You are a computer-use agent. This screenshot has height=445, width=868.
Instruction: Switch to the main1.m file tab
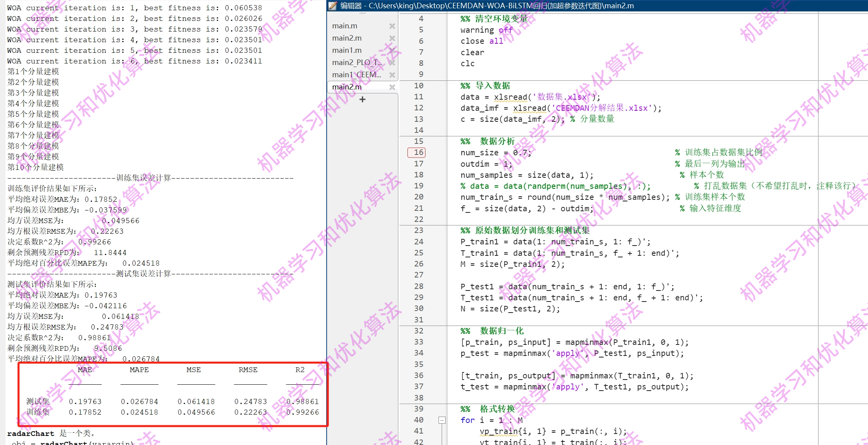pos(347,50)
